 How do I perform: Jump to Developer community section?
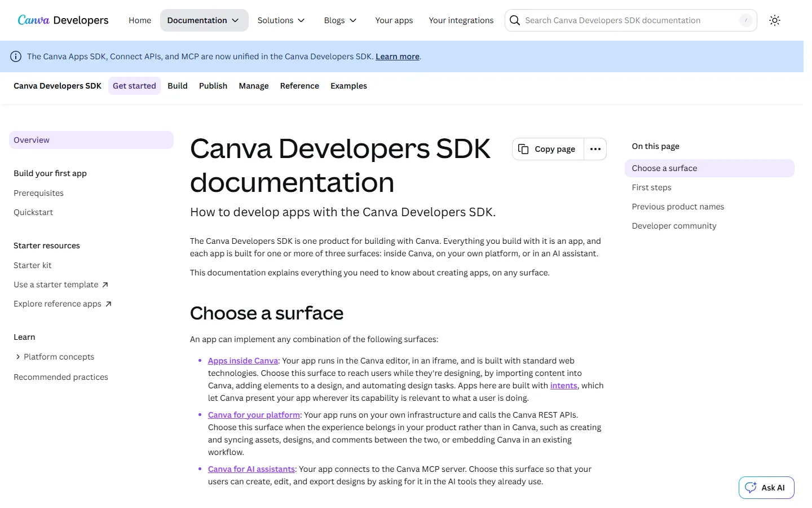674,226
